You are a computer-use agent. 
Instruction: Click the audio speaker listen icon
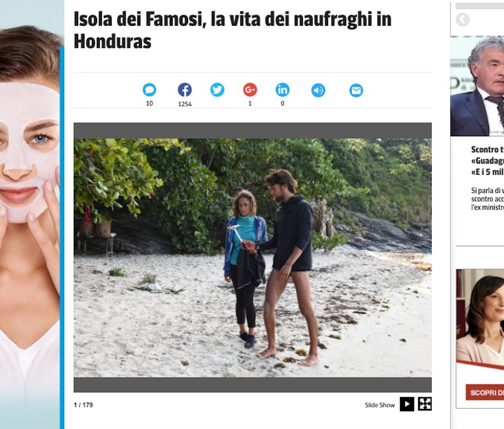[x=318, y=91]
